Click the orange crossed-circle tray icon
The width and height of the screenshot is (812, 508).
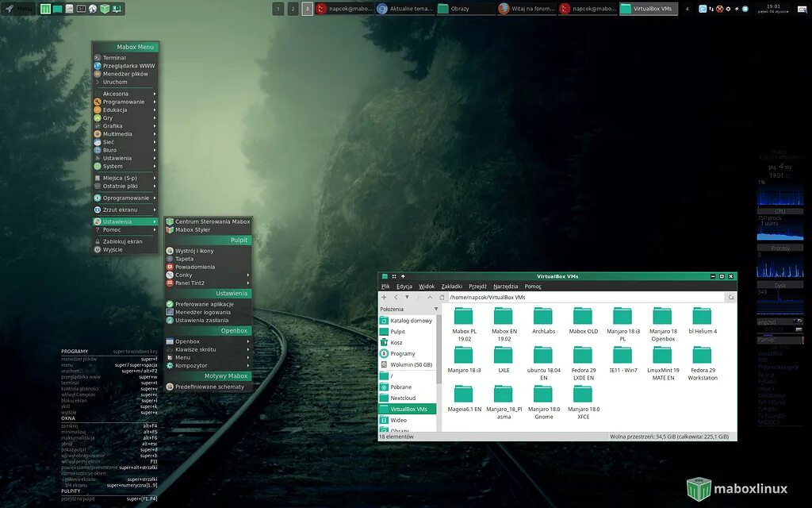719,9
